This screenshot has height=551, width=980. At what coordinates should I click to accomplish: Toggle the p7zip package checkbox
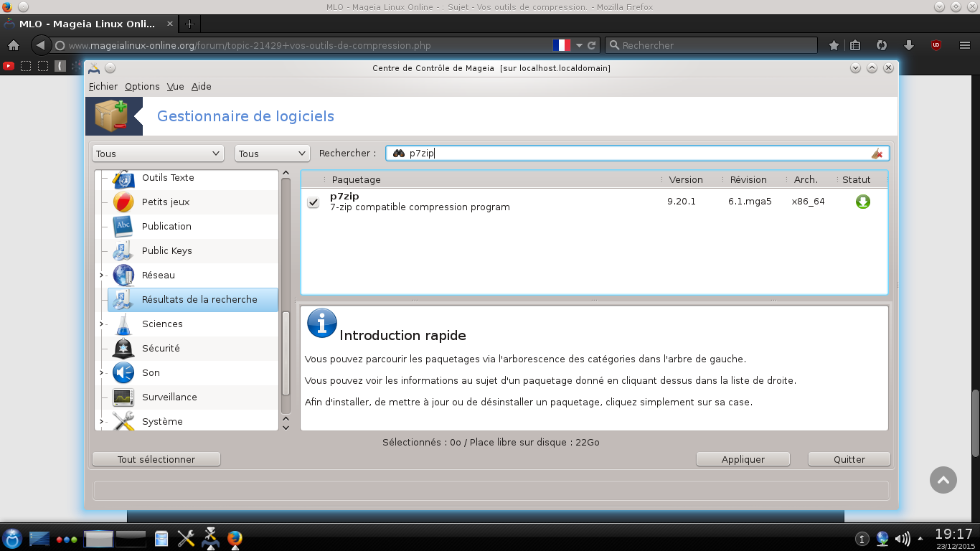click(313, 202)
